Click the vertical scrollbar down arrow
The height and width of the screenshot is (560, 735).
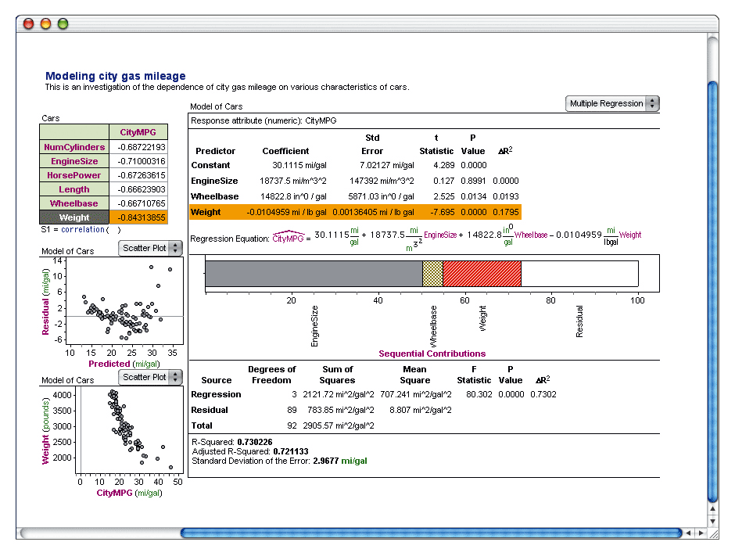tap(712, 520)
